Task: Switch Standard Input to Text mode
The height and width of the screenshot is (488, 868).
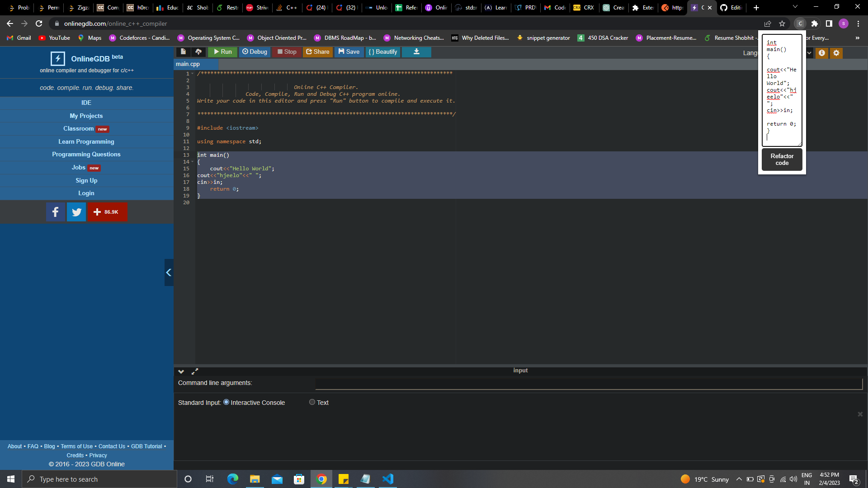Action: 312,402
